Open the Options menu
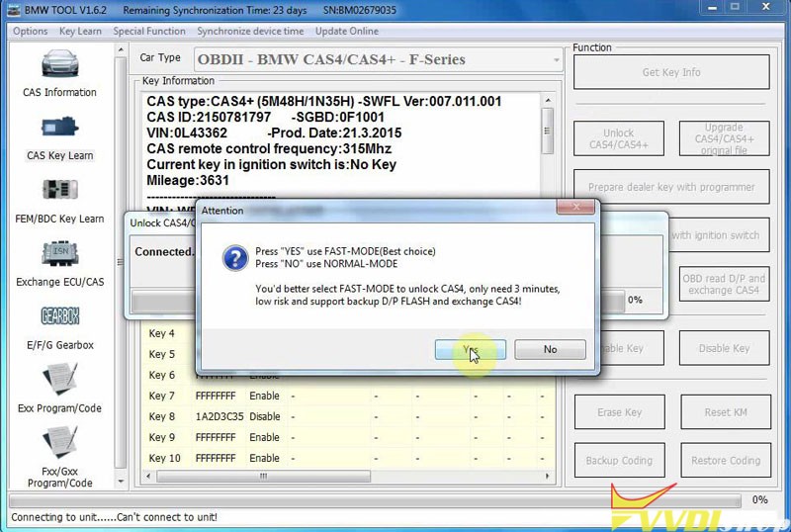Screen dimensions: 791x532 point(31,32)
